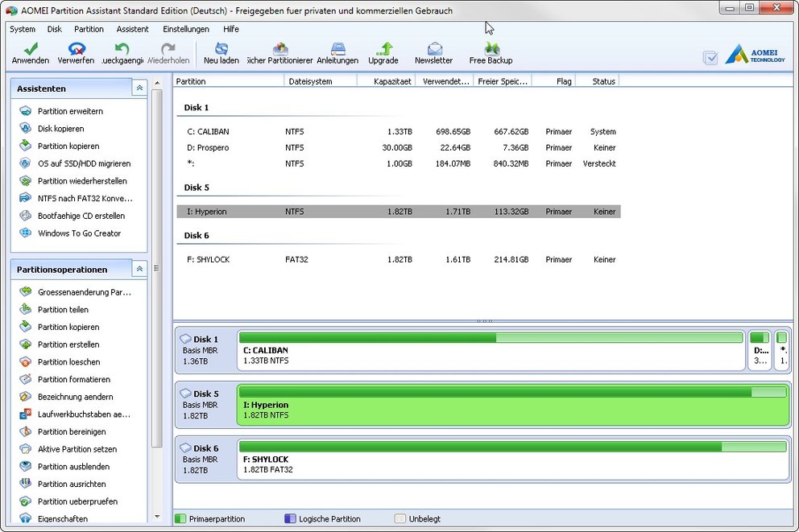799x532 pixels.
Task: Click the Partition erweitern wizard icon
Action: click(x=26, y=111)
